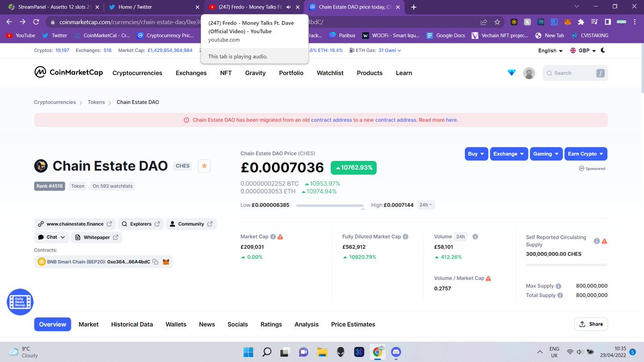Click the Fully Diluted Market Cap info icon
The height and width of the screenshot is (362, 644).
pyautogui.click(x=405, y=237)
